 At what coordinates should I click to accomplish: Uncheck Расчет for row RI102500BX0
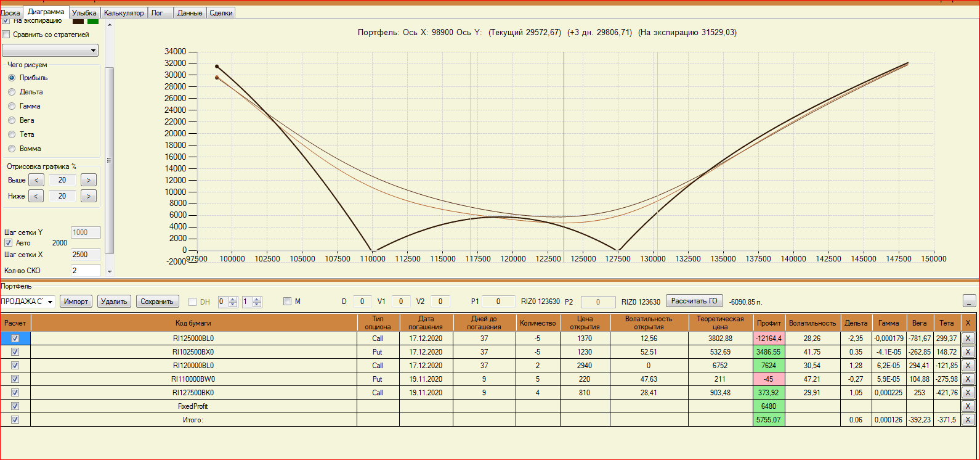pyautogui.click(x=15, y=352)
